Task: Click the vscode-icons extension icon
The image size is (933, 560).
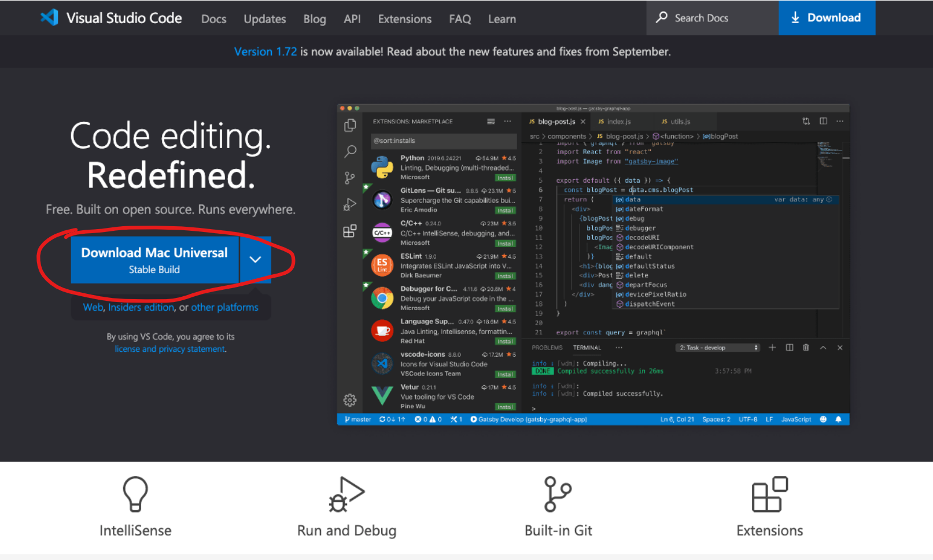Action: click(382, 364)
